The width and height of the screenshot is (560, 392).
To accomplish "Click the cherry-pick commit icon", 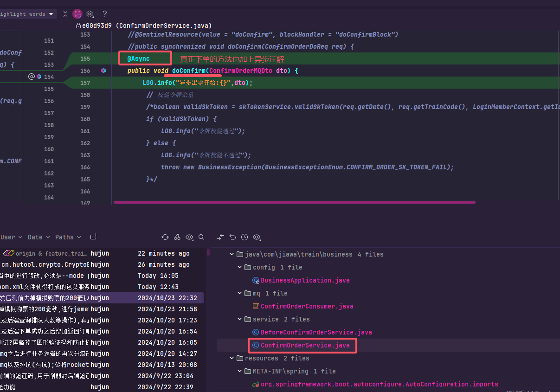I will [177, 237].
